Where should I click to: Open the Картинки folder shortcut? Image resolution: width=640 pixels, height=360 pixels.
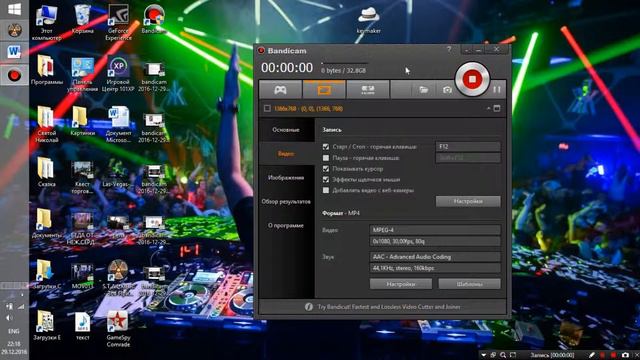82,121
